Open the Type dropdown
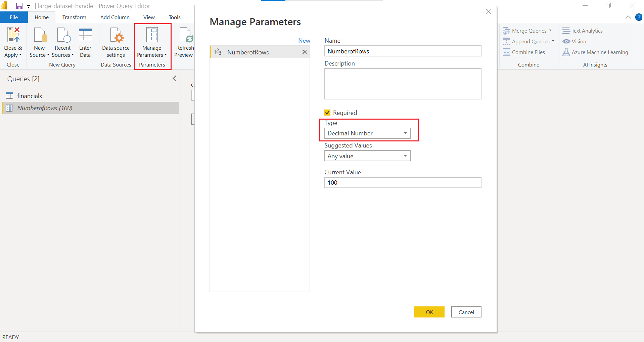This screenshot has height=342, width=644. tap(367, 133)
